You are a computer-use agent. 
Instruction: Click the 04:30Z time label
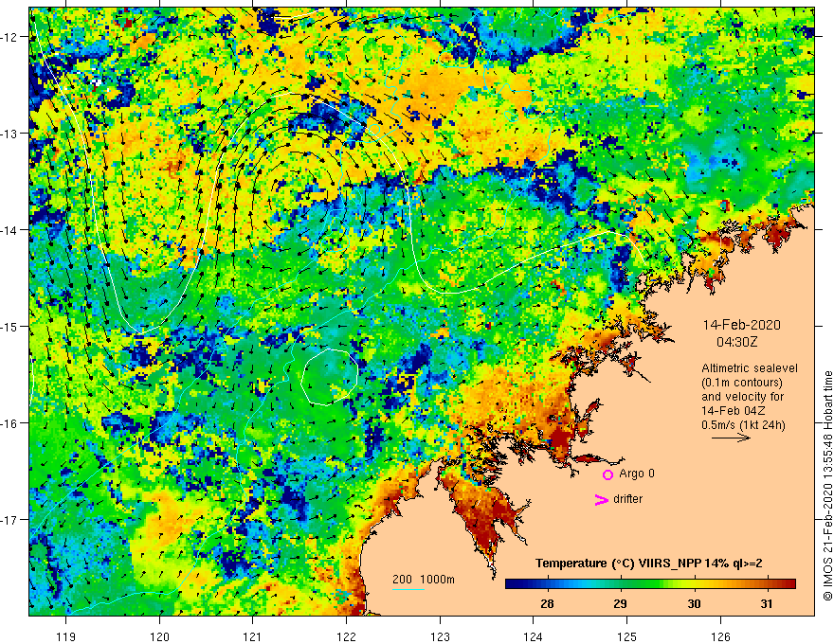pyautogui.click(x=736, y=342)
